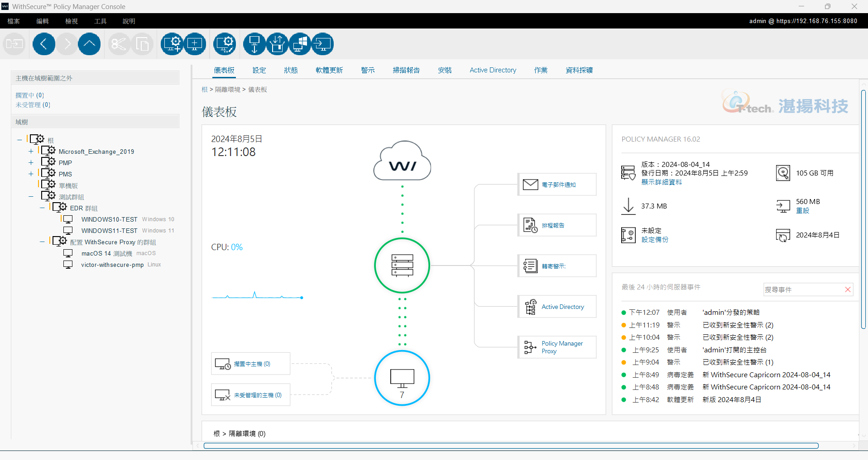Click the 擱置中 (0) link in sidebar

click(x=30, y=95)
